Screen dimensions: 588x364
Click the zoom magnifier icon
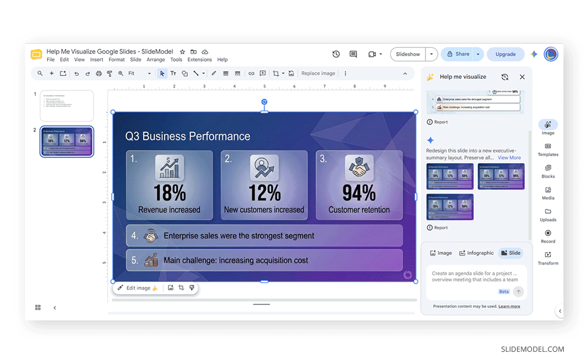(121, 73)
